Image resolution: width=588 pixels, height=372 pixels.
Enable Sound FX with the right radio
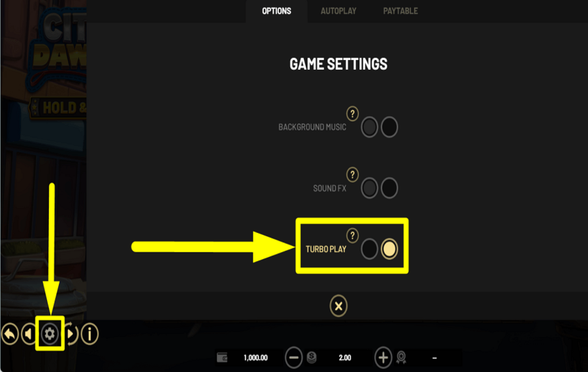coord(389,188)
